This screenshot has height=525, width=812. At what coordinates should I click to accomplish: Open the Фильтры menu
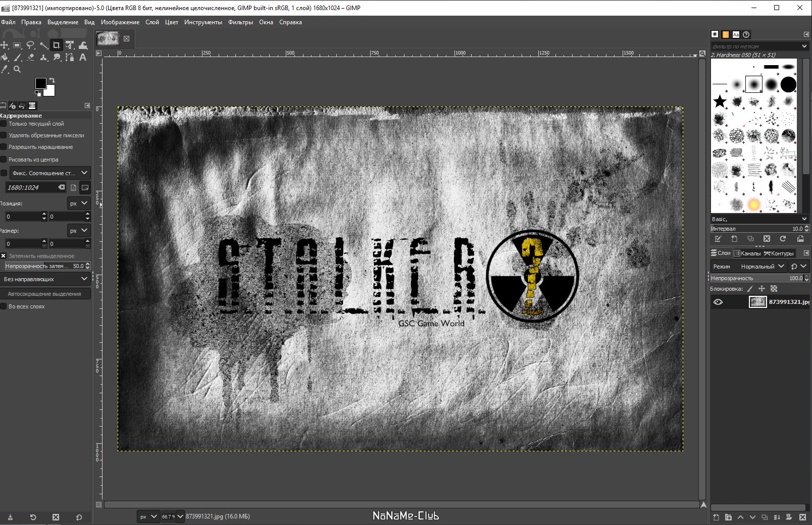tap(240, 22)
